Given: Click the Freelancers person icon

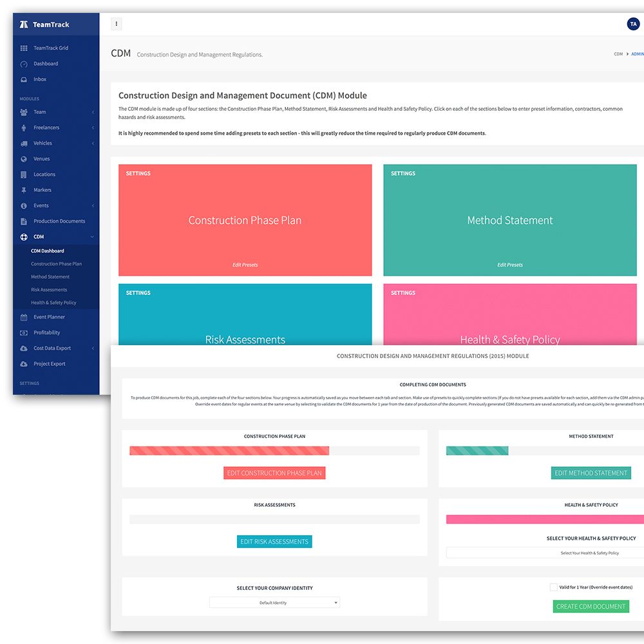Looking at the screenshot, I should (24, 128).
